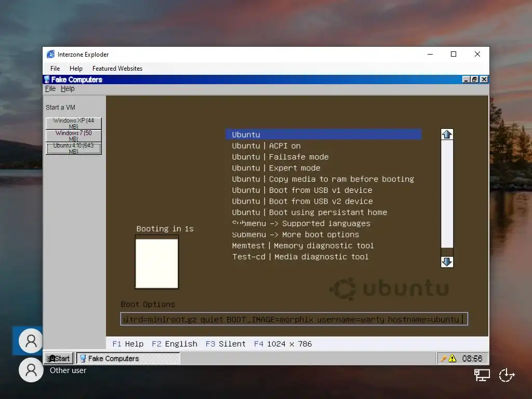This screenshot has height=399, width=532.
Task: Open Submenu -> Supported languages
Action: [x=301, y=223]
